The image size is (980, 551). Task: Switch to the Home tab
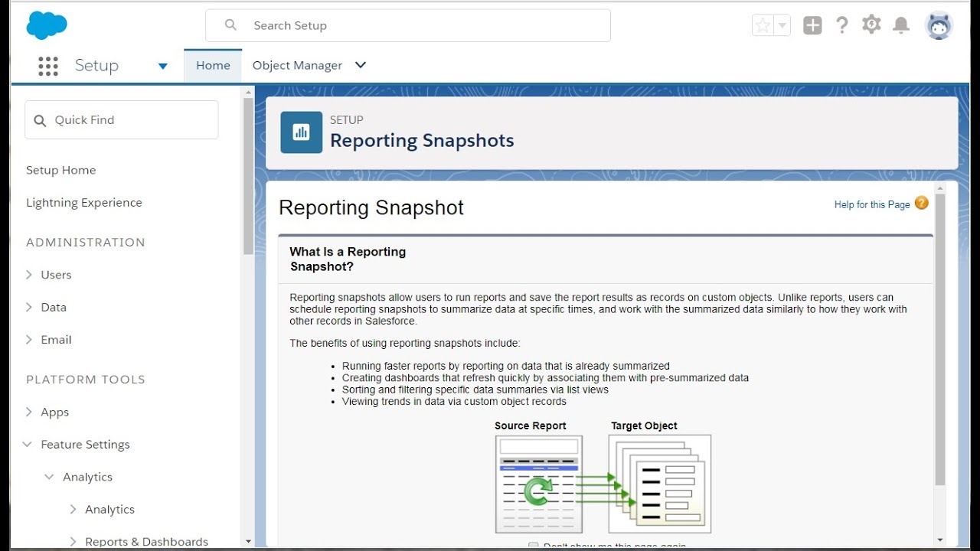point(213,66)
